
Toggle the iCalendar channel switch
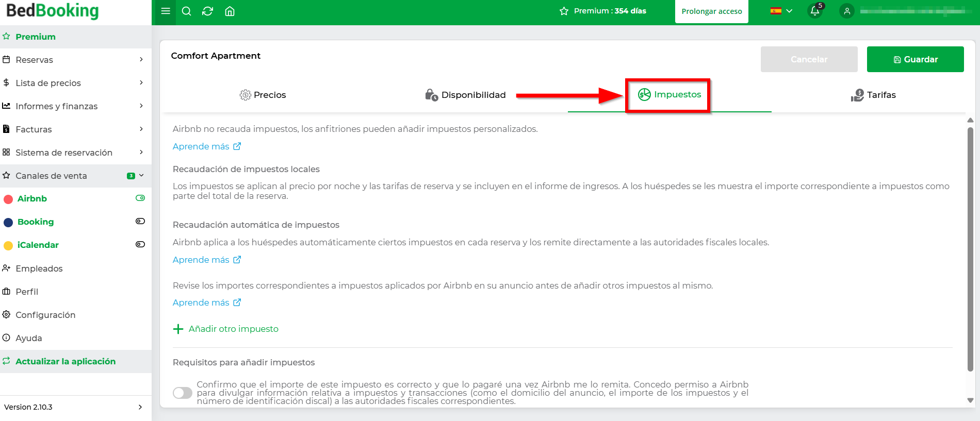click(x=140, y=244)
